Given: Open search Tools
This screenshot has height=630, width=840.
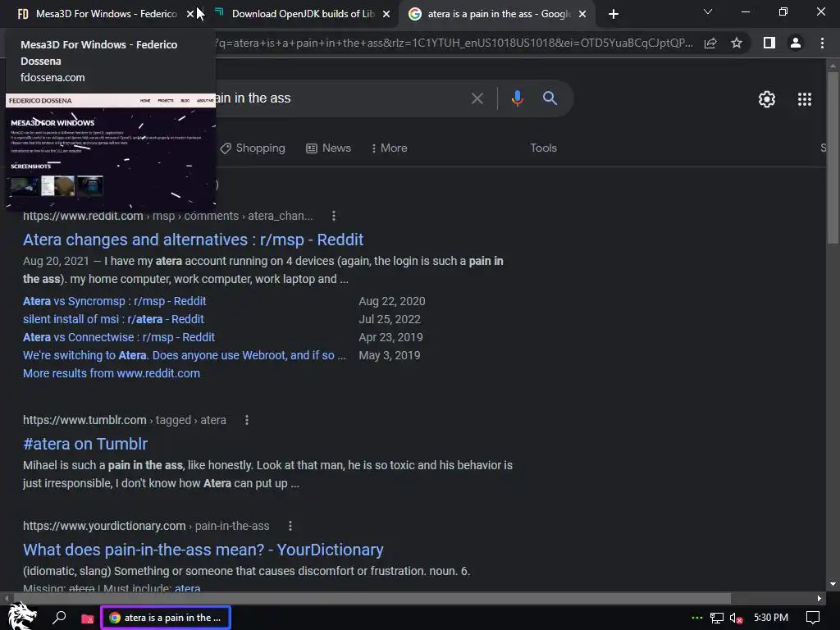Looking at the screenshot, I should click(543, 148).
